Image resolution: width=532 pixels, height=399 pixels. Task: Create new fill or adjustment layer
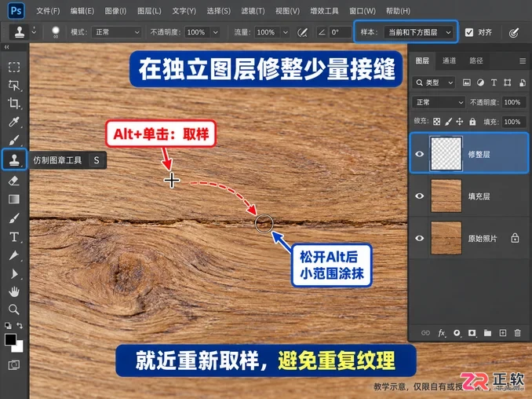pyautogui.click(x=457, y=333)
